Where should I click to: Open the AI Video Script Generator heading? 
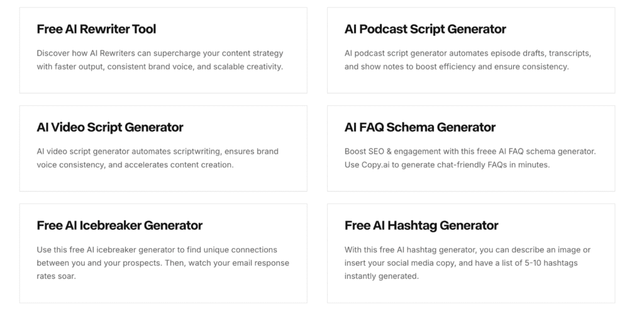click(110, 127)
